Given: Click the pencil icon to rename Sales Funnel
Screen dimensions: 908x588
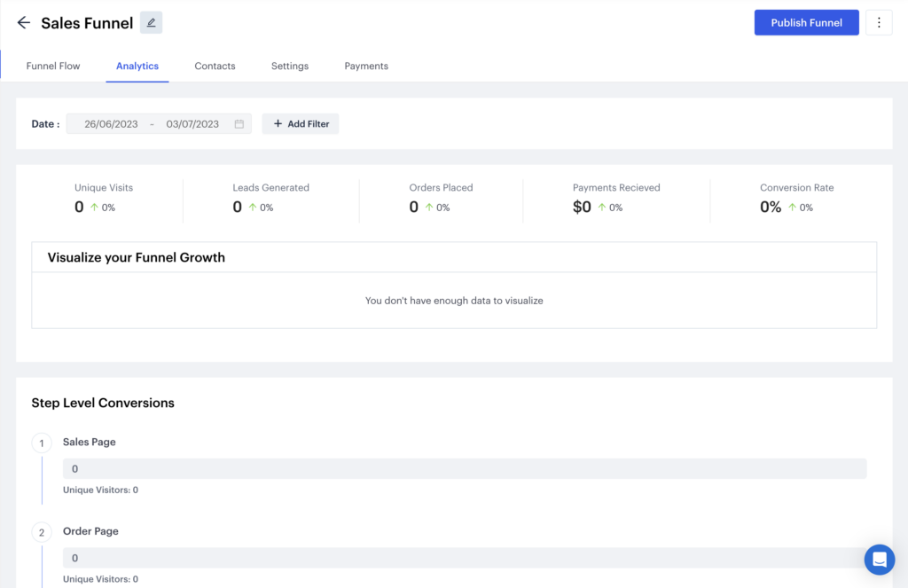Looking at the screenshot, I should [151, 22].
